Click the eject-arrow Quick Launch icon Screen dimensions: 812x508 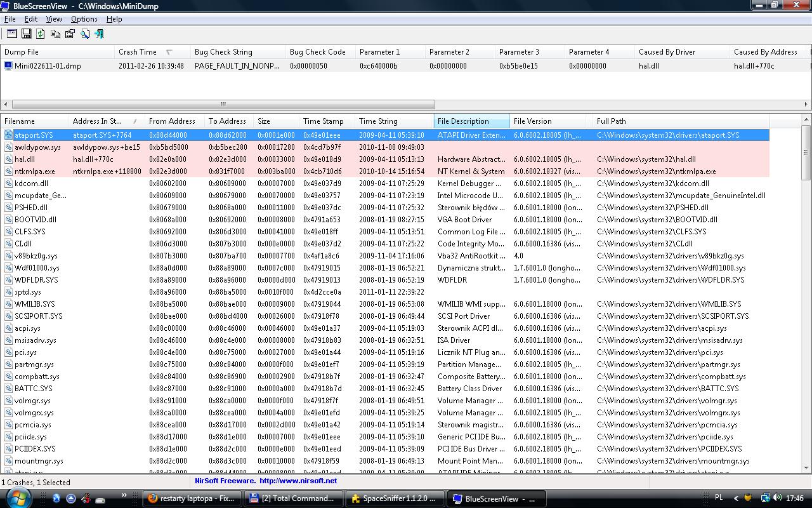pyautogui.click(x=71, y=498)
